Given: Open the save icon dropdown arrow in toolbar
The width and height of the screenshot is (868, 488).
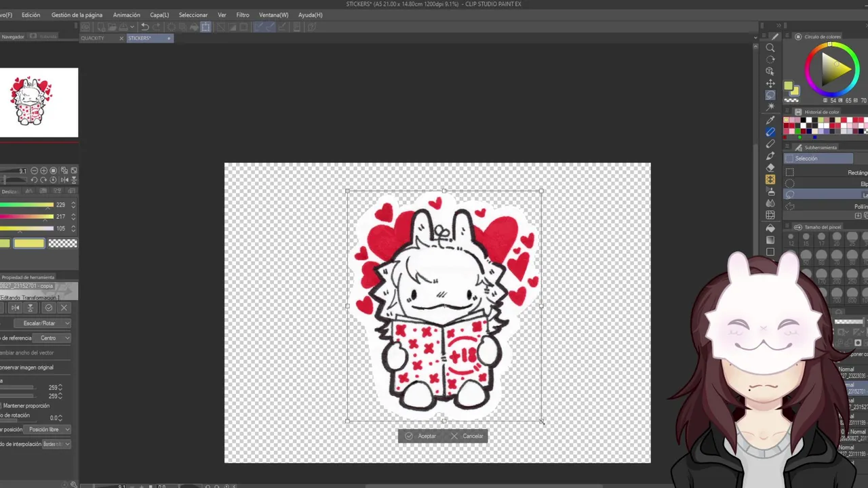Looking at the screenshot, I should coord(132,27).
